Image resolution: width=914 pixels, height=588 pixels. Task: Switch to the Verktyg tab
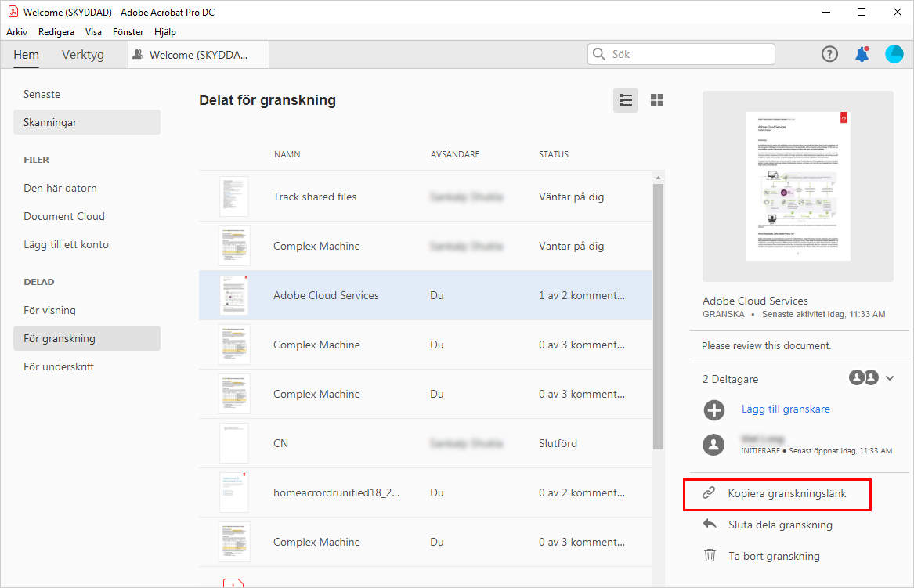click(x=83, y=55)
